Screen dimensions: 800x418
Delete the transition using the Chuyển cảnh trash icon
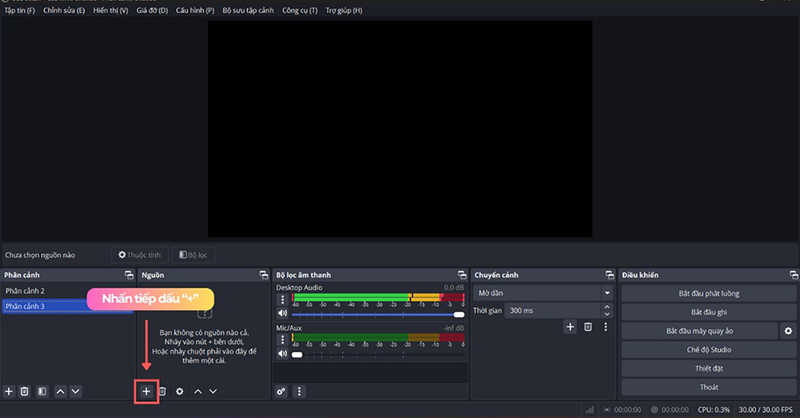[x=588, y=327]
